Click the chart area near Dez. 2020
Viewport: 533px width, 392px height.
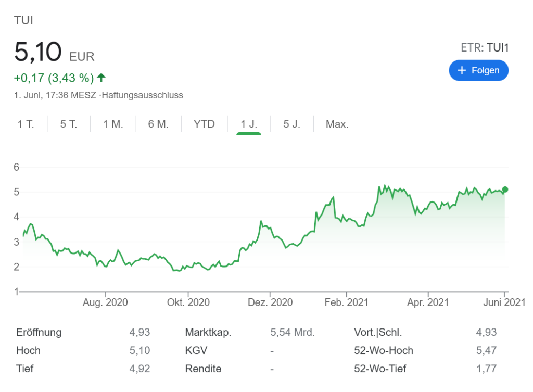pos(271,234)
